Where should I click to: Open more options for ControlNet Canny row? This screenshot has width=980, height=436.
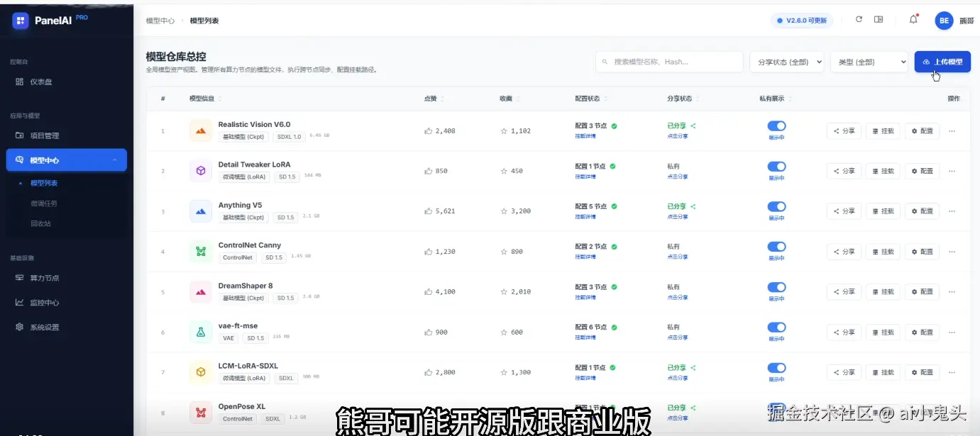[x=952, y=252]
